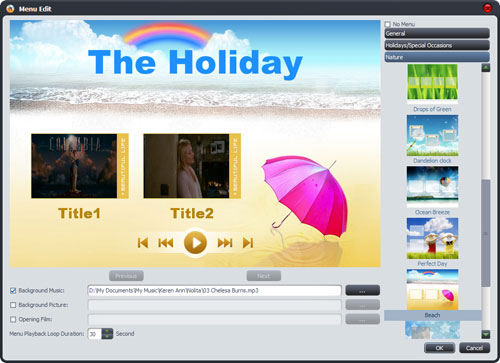Click the Previous page button
This screenshot has height=363, width=500.
tap(126, 276)
